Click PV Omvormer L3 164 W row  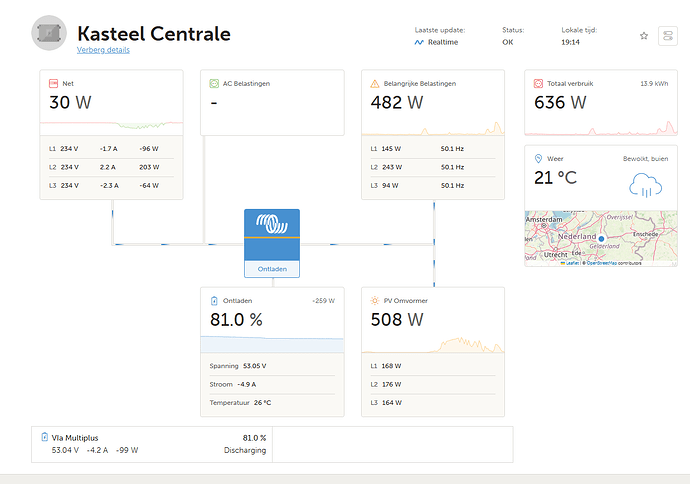[x=433, y=403]
